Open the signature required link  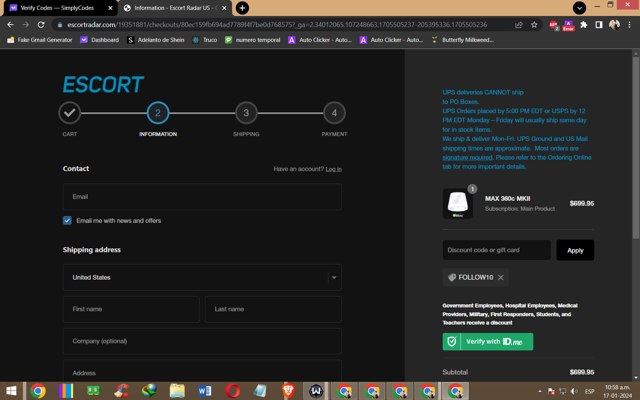point(467,158)
